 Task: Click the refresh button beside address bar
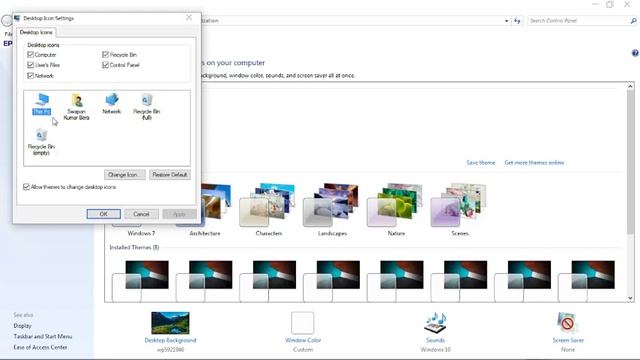[517, 20]
